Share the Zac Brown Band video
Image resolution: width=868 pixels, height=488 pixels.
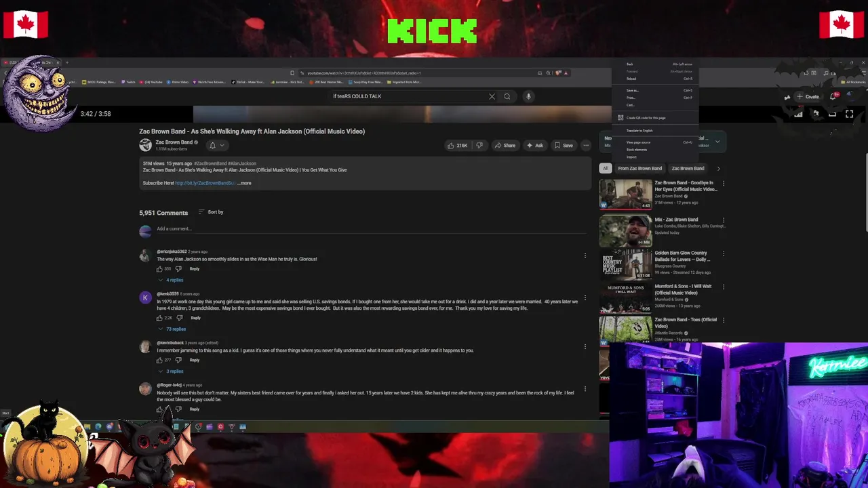(x=505, y=145)
